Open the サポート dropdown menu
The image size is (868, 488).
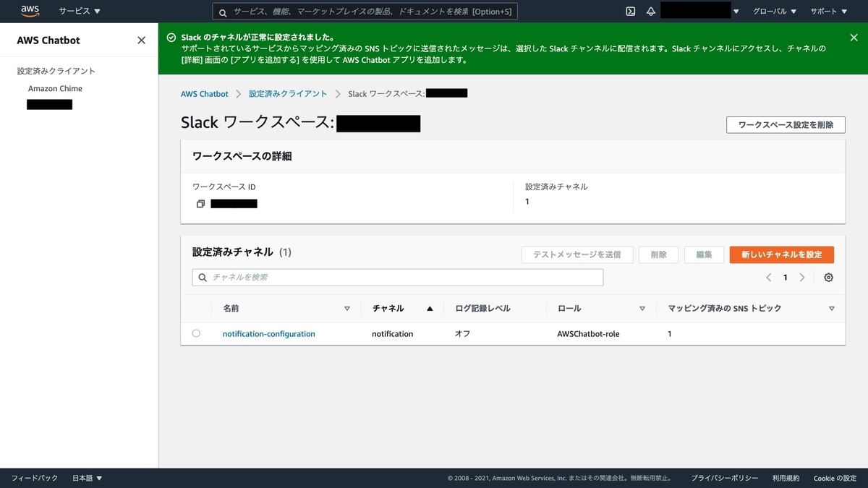click(829, 12)
